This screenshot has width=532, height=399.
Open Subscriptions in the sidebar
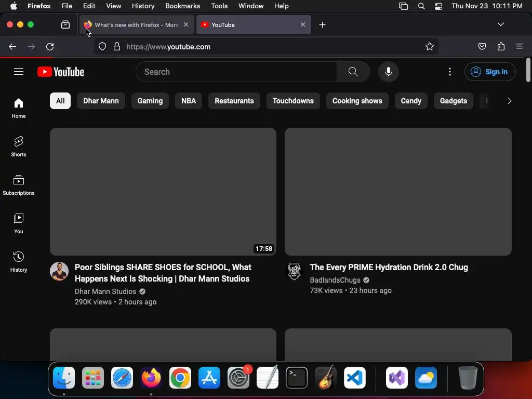19,185
